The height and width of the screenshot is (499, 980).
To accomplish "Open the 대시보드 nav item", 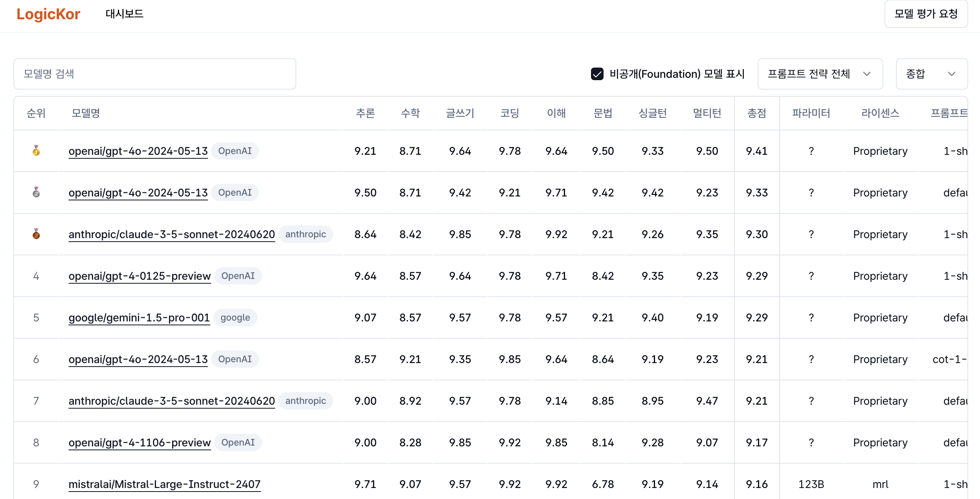I will tap(124, 14).
